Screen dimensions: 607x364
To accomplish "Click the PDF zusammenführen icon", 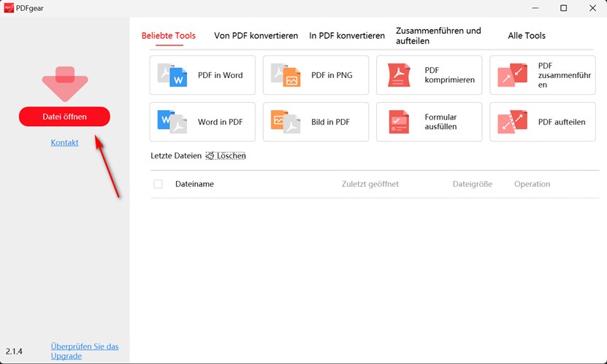I will click(x=513, y=75).
